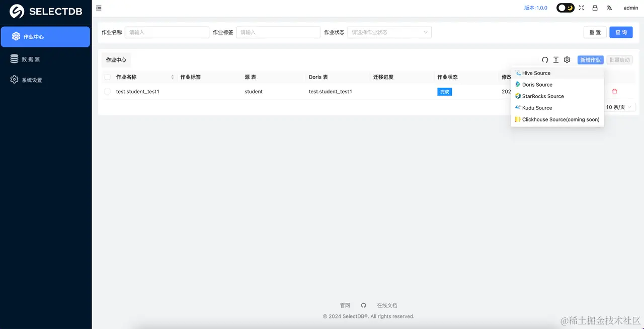Screen dimensions: 644x329
Task: Toggle the dark mode switch
Action: coord(565,8)
